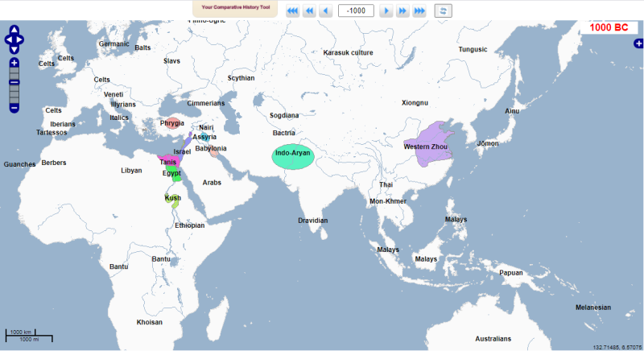Click the Thai label
This screenshot has width=644, height=351.
point(386,184)
